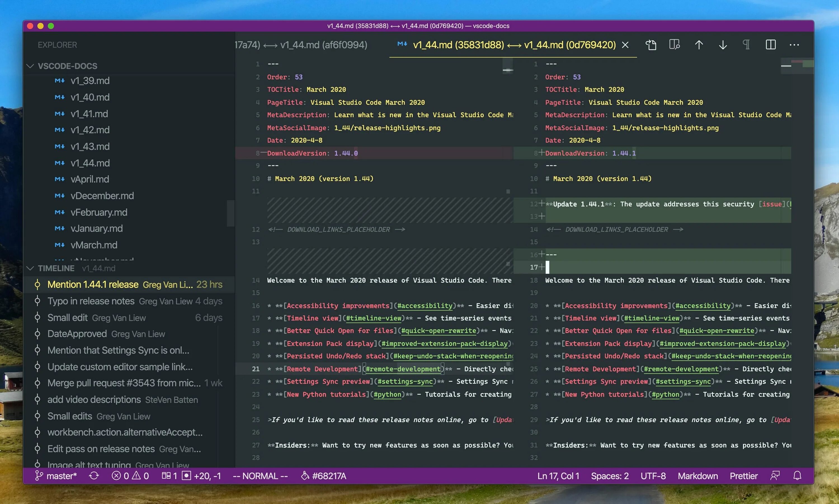Click the master branch indicator
This screenshot has width=839, height=504.
coord(56,476)
